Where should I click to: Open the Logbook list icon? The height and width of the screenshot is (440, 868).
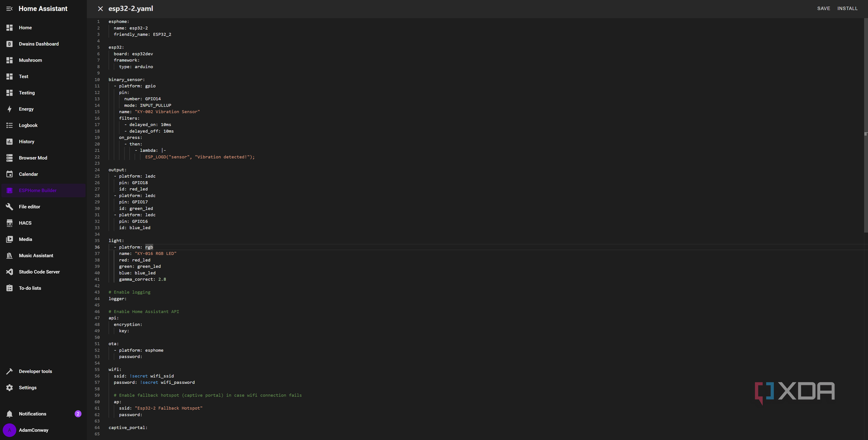point(9,125)
